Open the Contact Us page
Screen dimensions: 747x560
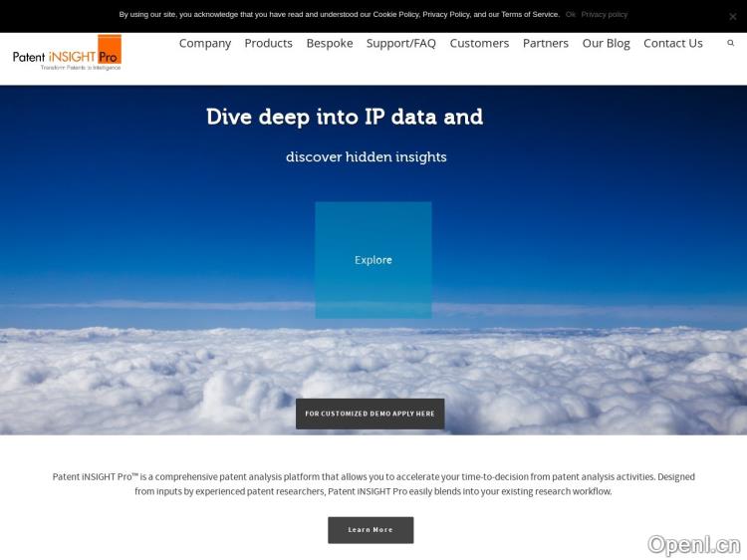(672, 43)
